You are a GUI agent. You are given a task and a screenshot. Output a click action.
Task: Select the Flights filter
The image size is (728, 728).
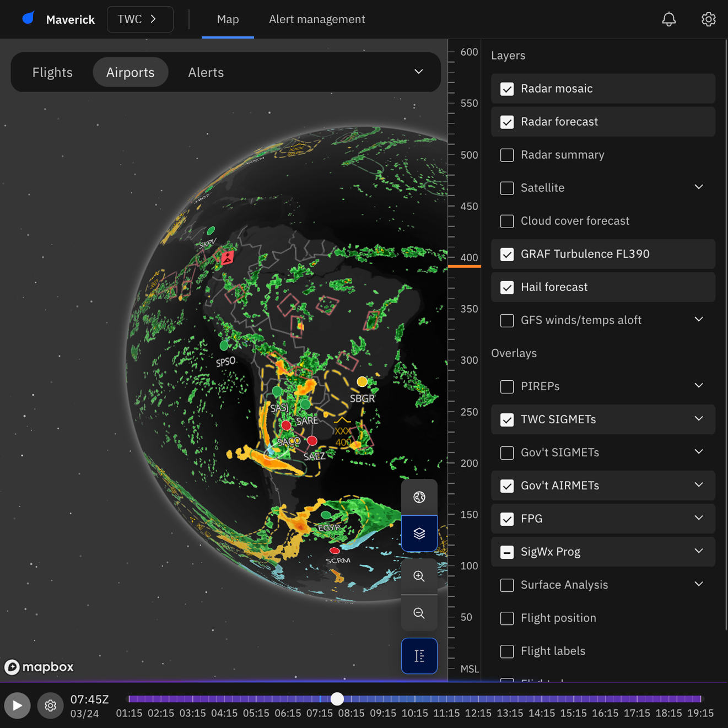click(52, 72)
